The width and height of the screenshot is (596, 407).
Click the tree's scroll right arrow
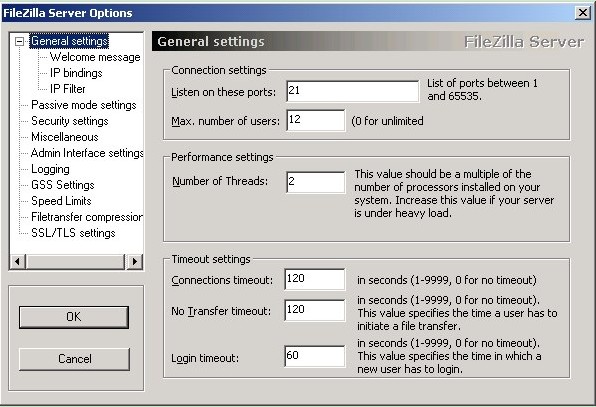pyautogui.click(x=135, y=261)
